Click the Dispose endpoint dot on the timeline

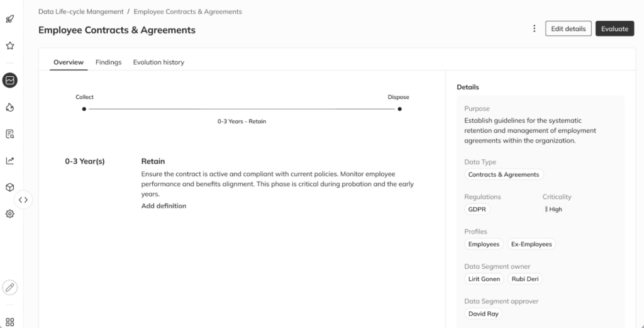point(399,109)
